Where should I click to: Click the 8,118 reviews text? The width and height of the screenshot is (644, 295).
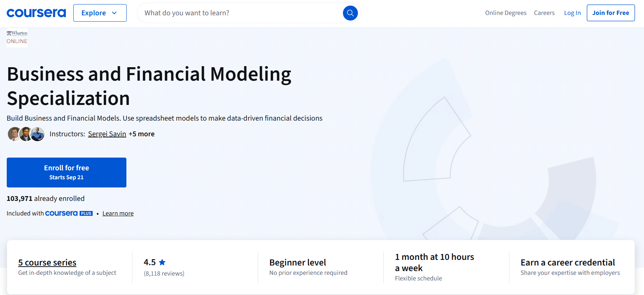(x=164, y=273)
